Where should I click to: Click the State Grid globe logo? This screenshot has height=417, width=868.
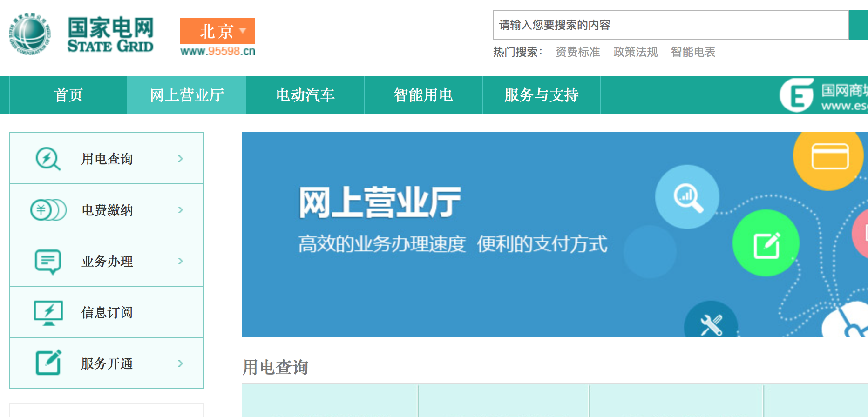(30, 34)
